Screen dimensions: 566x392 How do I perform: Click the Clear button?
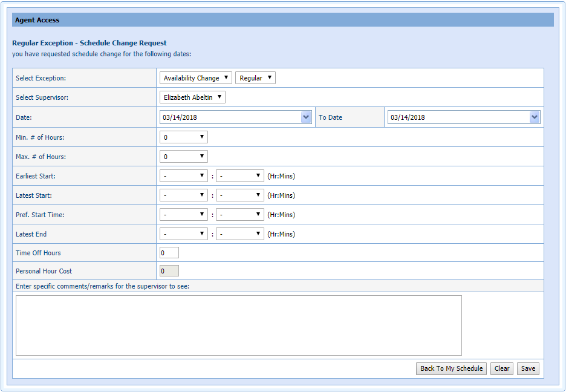[501, 368]
